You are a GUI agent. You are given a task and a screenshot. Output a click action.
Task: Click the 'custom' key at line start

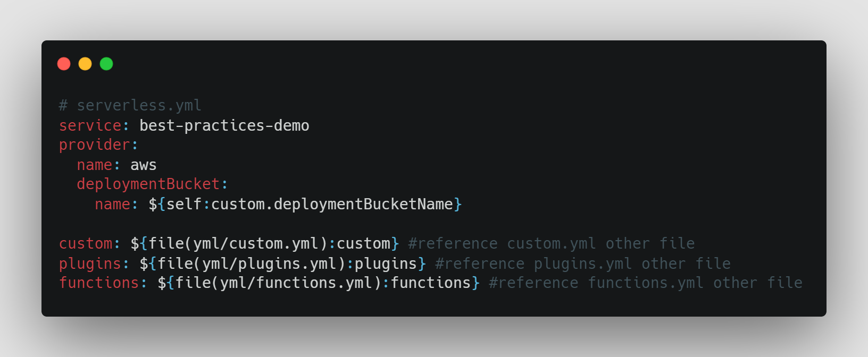(x=86, y=243)
